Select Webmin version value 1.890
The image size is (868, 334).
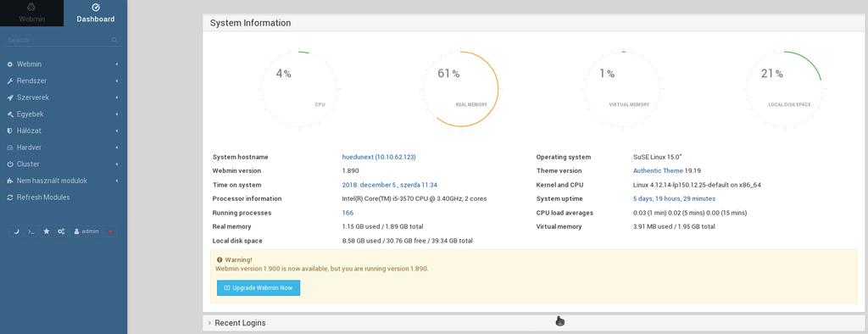pyautogui.click(x=351, y=171)
